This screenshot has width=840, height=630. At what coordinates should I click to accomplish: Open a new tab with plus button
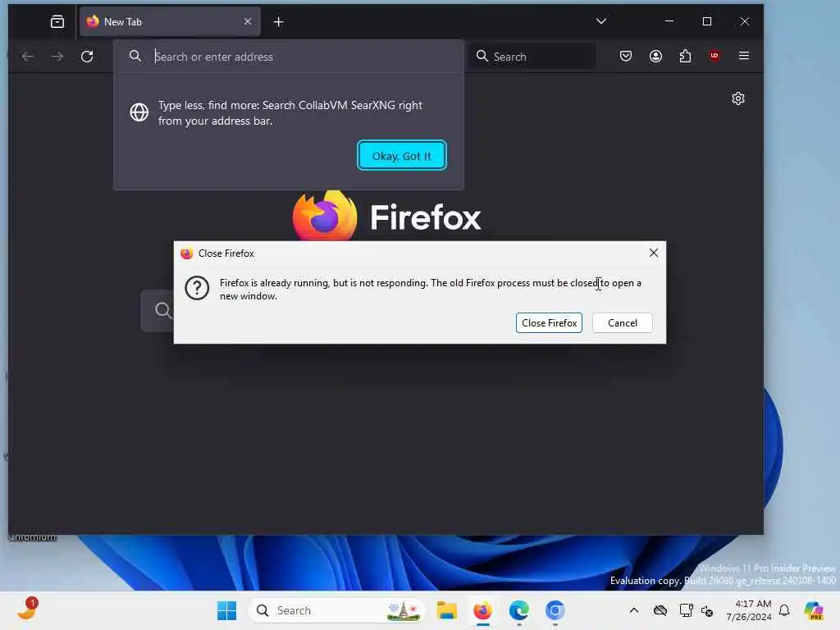coord(279,22)
